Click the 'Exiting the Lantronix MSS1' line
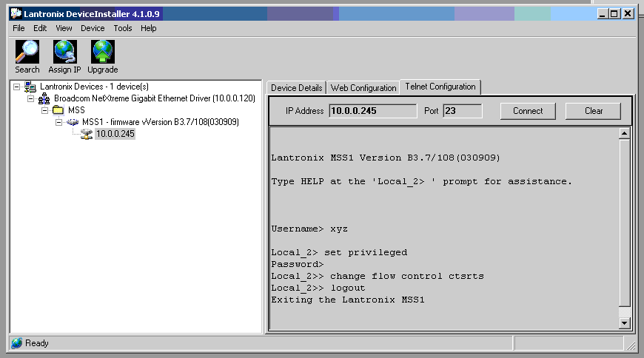This screenshot has height=358, width=644. pyautogui.click(x=348, y=300)
